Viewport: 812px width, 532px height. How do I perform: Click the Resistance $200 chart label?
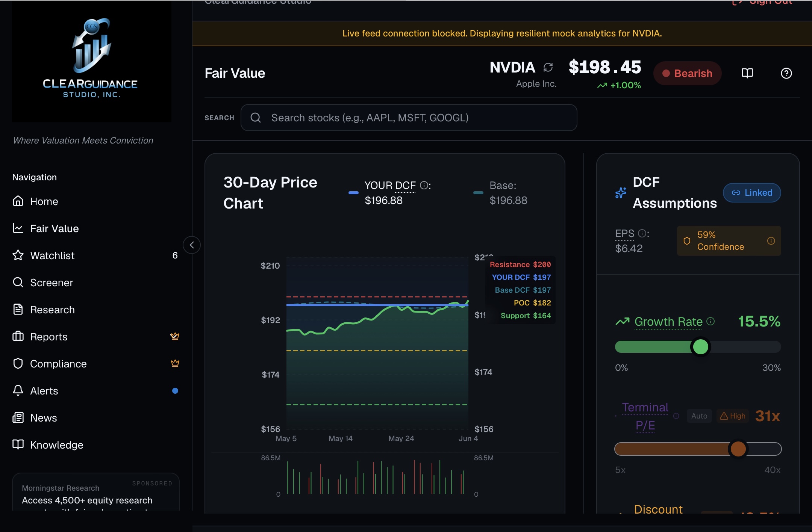(x=520, y=264)
